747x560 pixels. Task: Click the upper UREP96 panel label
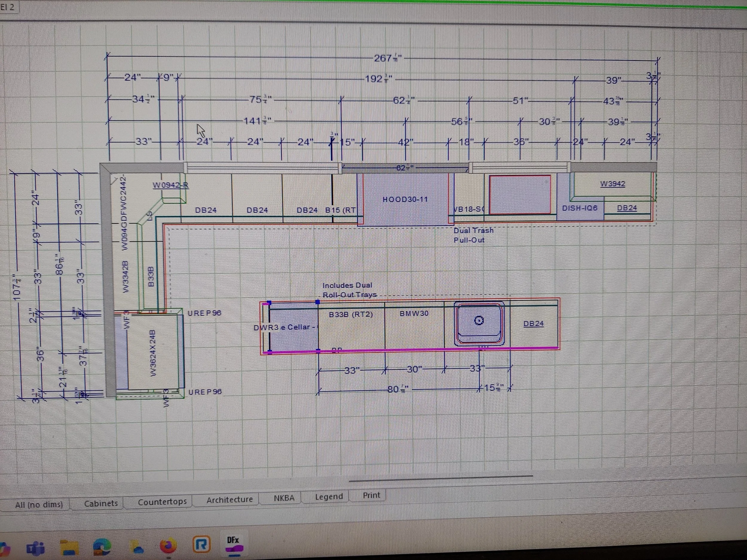point(204,313)
